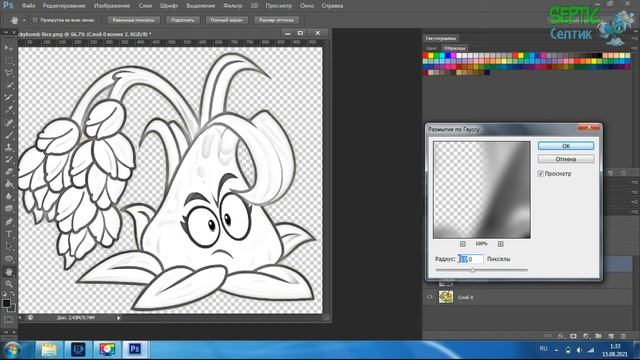Select the Type tool
Viewport: 640px width, 360px height.
[9, 234]
